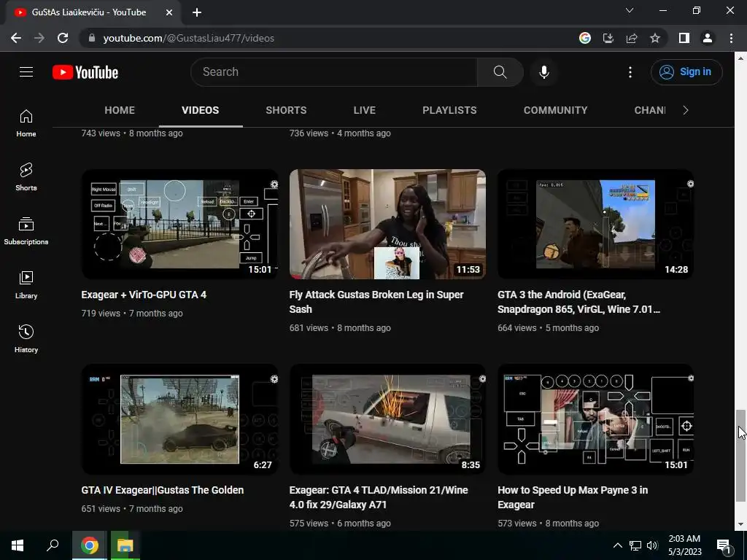Screen dimensions: 747x560
Task: Open Library in the sidebar
Action: click(x=26, y=285)
